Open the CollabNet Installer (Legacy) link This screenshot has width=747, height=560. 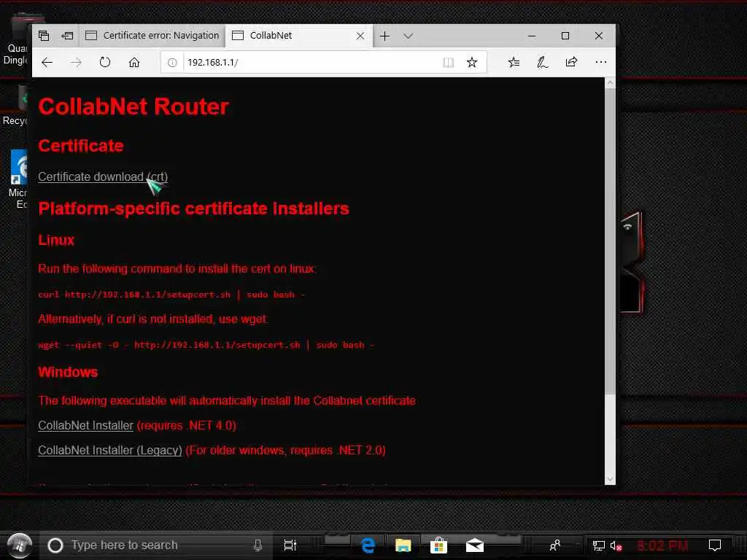click(x=110, y=450)
